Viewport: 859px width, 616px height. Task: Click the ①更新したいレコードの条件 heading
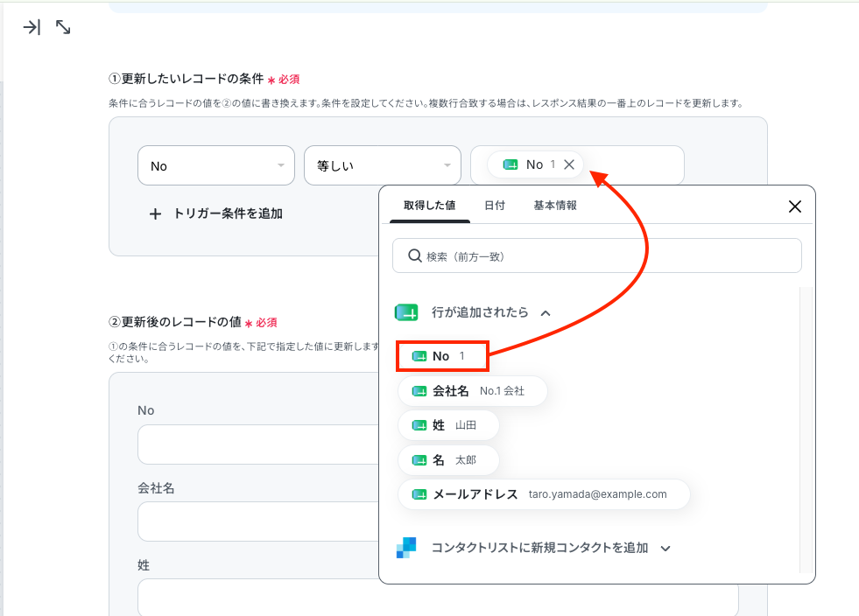(x=187, y=79)
